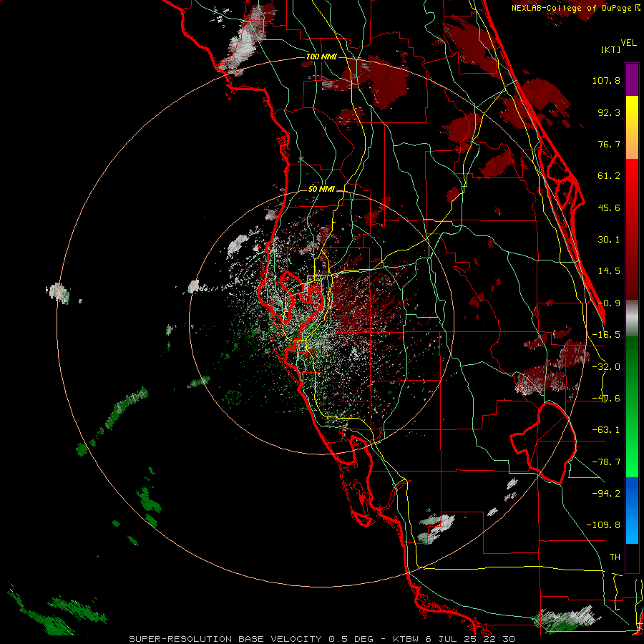Click the KTBW 6 JUL 25 22:30 timestamp
The height and width of the screenshot is (644, 644).
click(454, 639)
